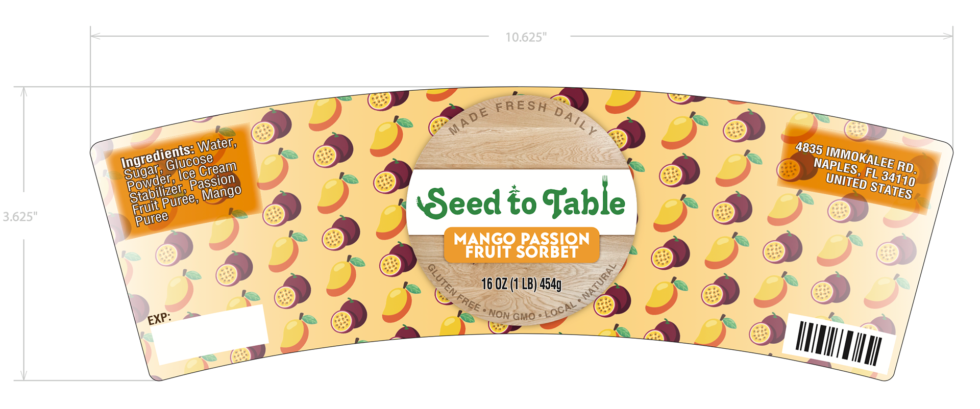Select the 16 OZ (1 LB) 454g text
This screenshot has width=980, height=409.
point(521,284)
